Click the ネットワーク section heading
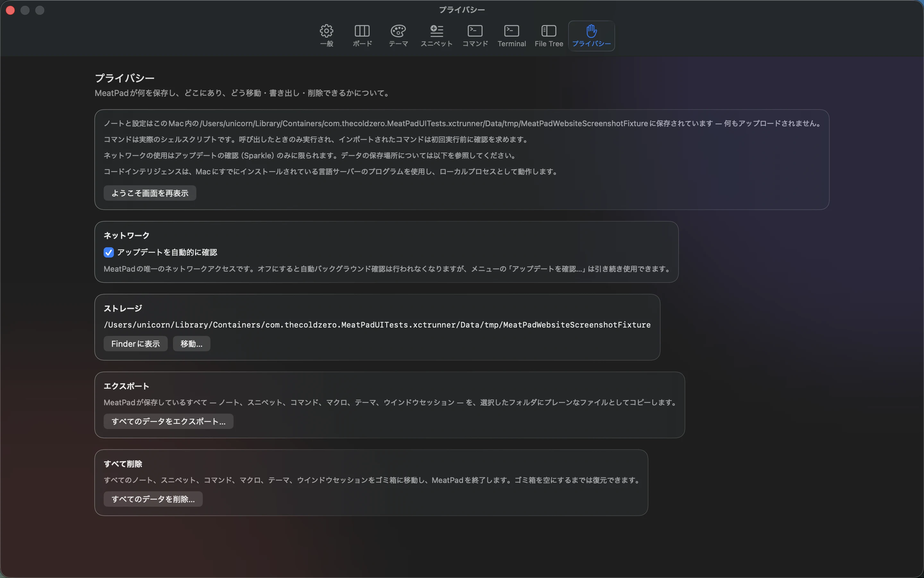924x578 pixels. (126, 235)
